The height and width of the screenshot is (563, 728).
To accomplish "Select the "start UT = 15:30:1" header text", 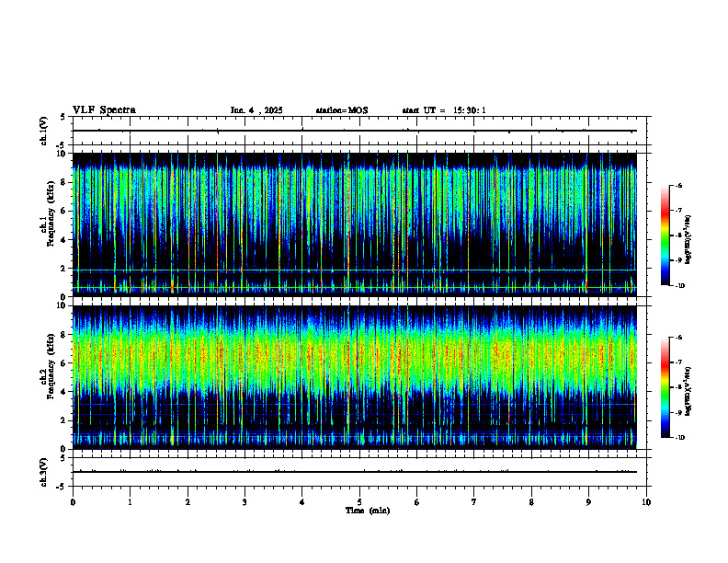I will [x=444, y=110].
